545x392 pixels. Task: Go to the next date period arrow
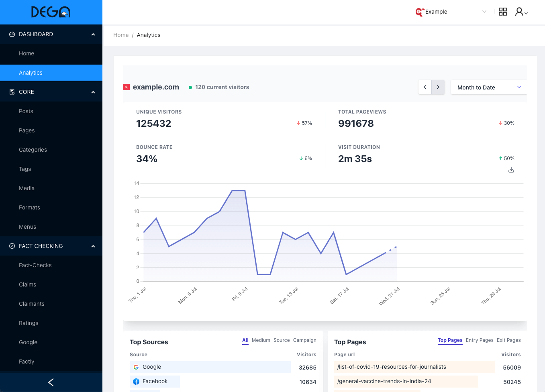point(438,87)
